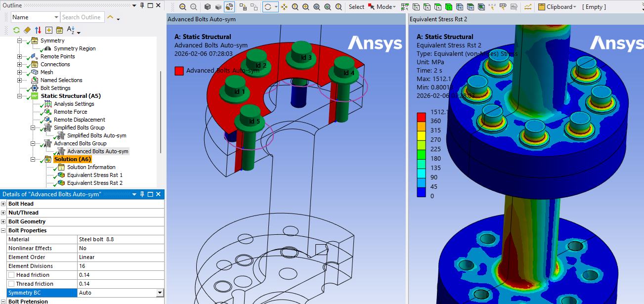Select Equivalent Stress Rst 1 in tree

point(95,175)
